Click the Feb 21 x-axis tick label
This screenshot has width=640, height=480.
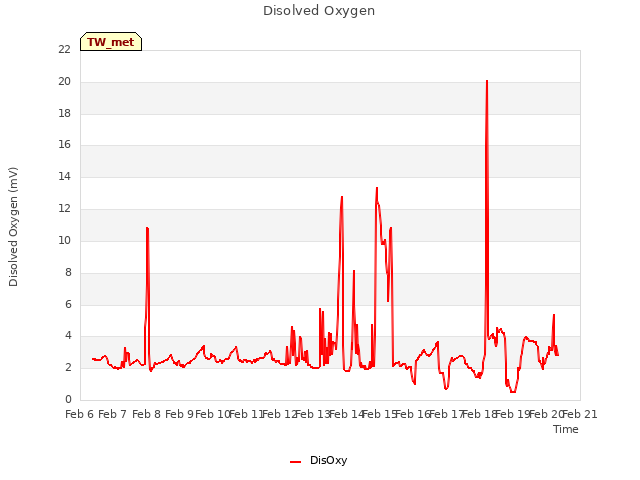coord(580,414)
